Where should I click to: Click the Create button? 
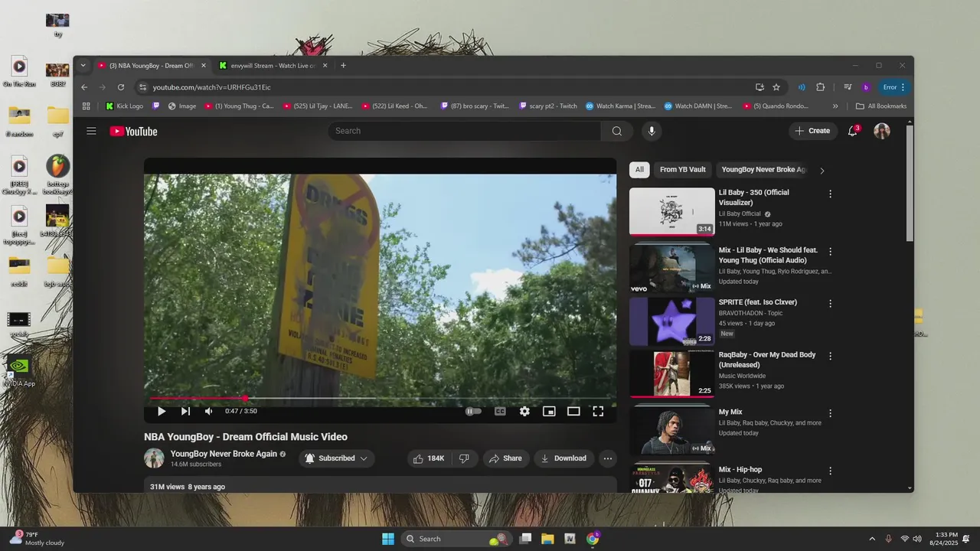tap(812, 131)
